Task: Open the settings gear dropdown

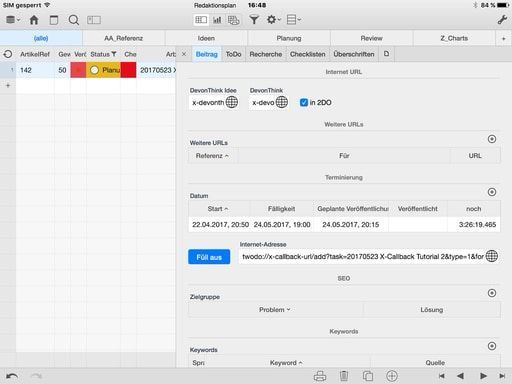Action: click(273, 20)
